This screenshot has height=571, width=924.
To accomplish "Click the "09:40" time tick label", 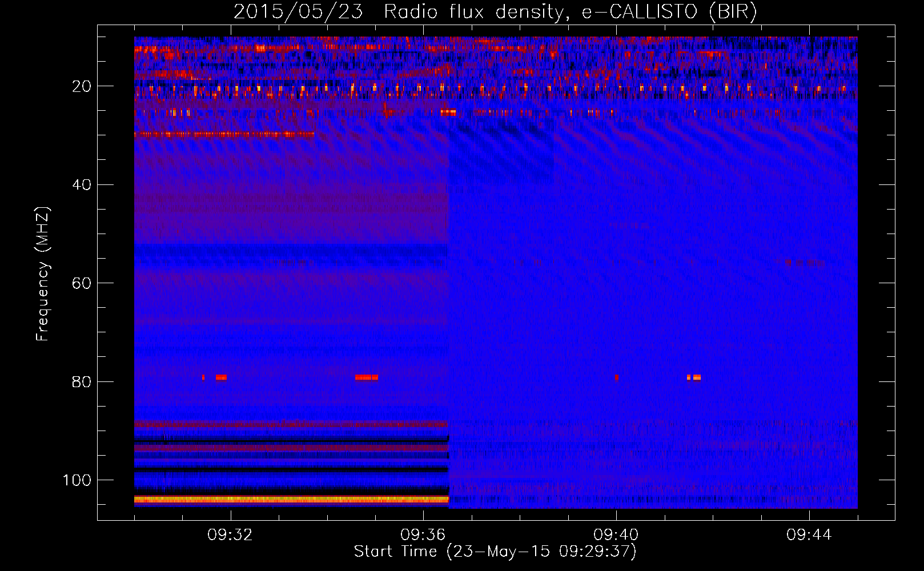I will point(616,535).
